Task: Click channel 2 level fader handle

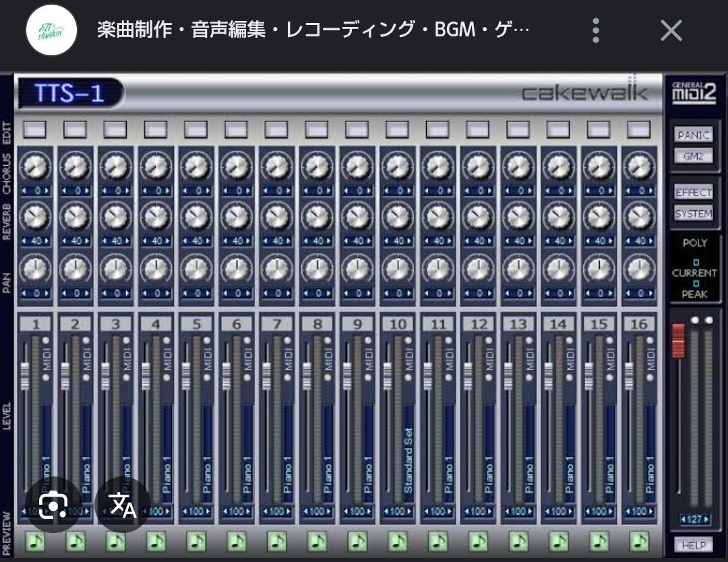Action: click(65, 376)
